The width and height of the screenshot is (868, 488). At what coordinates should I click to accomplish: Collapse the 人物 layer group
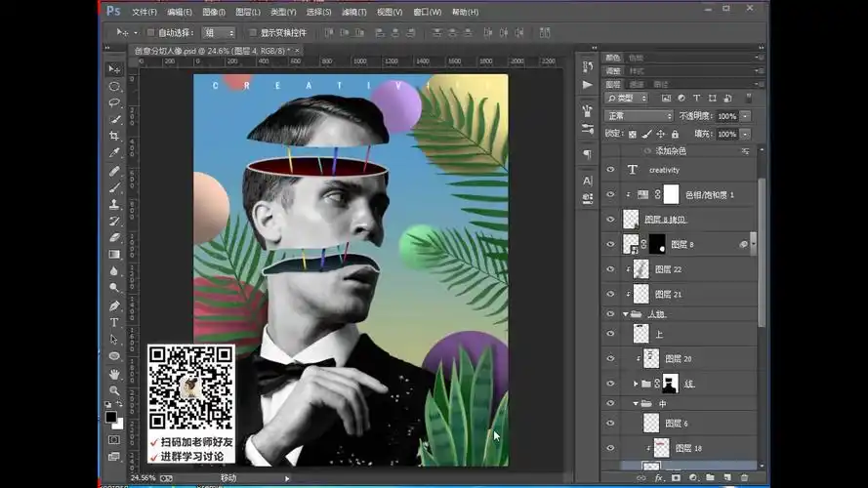(x=626, y=314)
